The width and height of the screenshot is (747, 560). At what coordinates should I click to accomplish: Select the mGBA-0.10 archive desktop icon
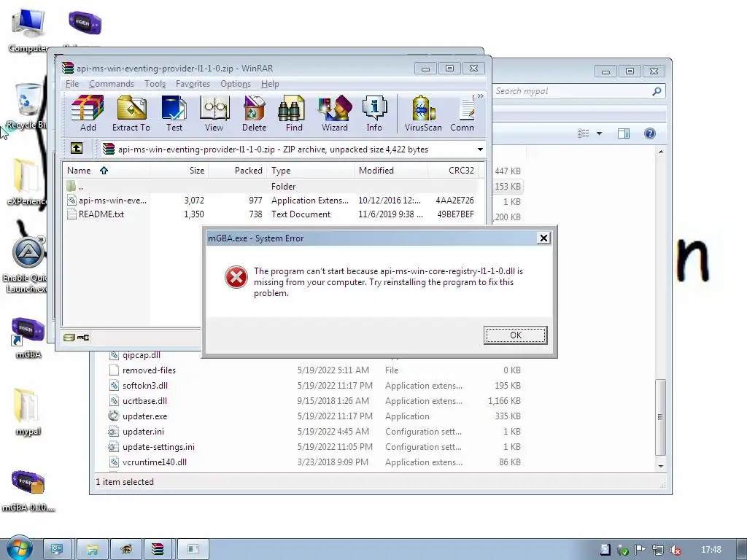[28, 491]
